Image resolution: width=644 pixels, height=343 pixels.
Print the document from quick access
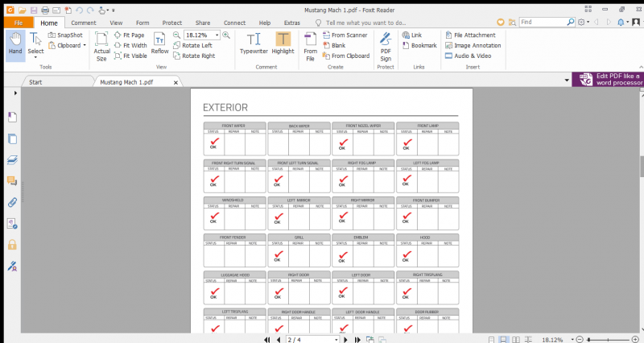tap(45, 10)
